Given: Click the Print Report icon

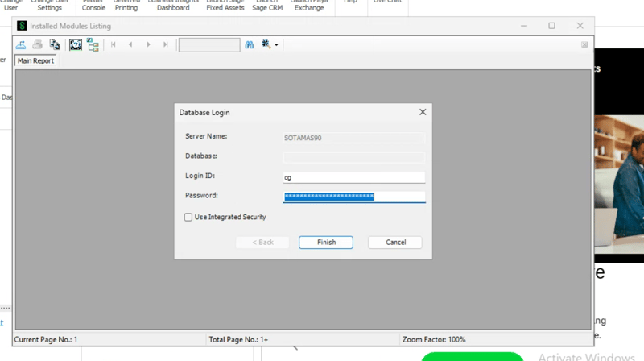Looking at the screenshot, I should [x=37, y=45].
